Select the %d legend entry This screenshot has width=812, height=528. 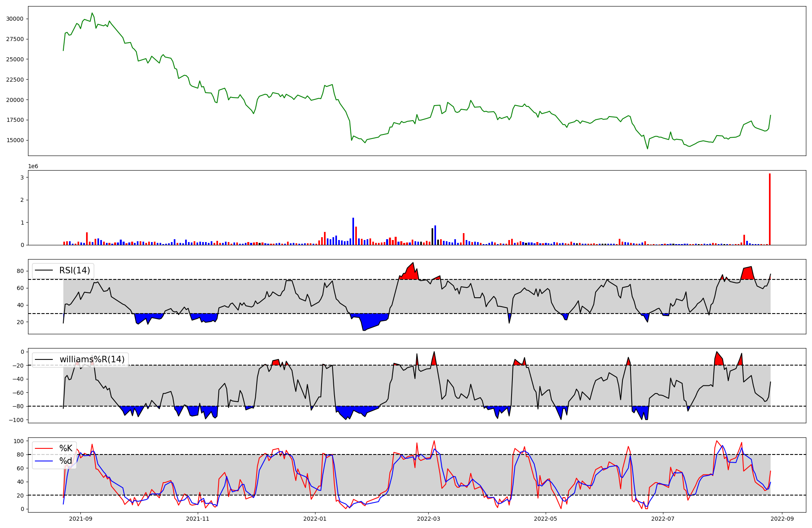click(x=66, y=461)
